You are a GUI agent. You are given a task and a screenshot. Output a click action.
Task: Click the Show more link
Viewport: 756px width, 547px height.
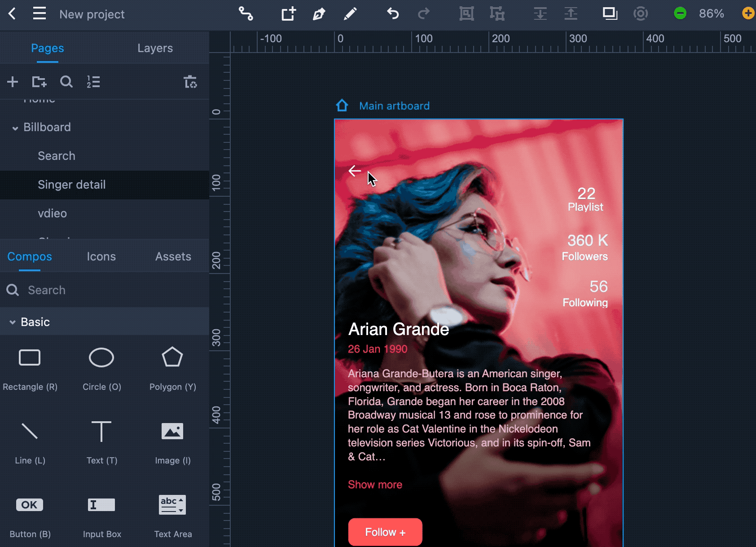(x=375, y=485)
